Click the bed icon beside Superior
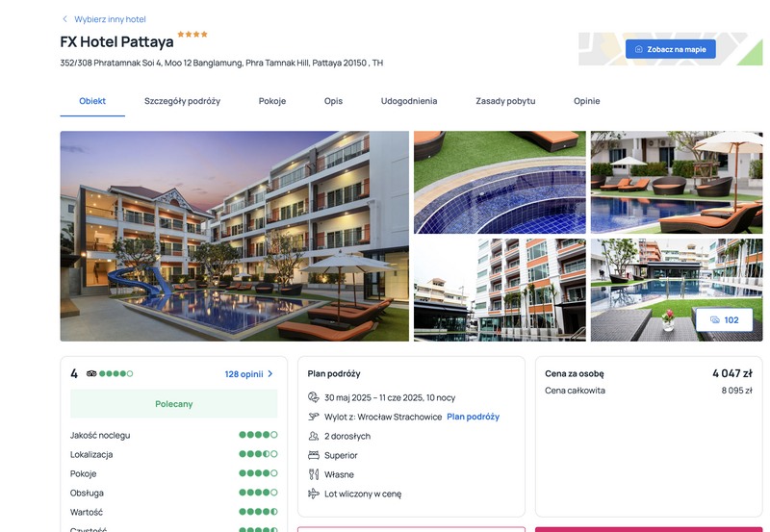The image size is (770, 532). click(x=314, y=455)
